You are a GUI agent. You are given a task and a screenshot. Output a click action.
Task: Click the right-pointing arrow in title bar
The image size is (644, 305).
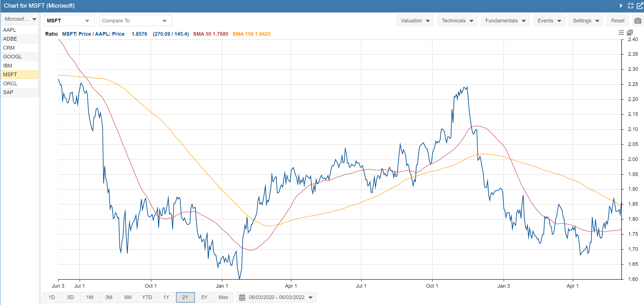621,6
